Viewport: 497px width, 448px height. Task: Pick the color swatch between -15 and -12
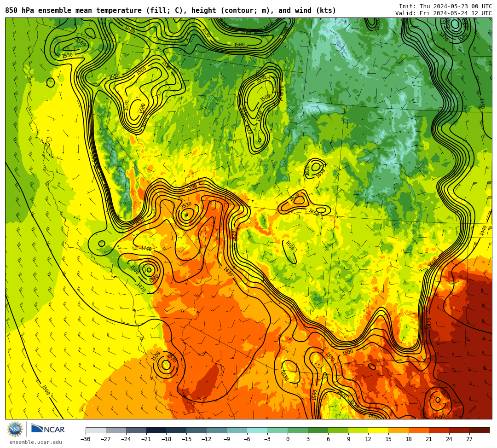[197, 430]
